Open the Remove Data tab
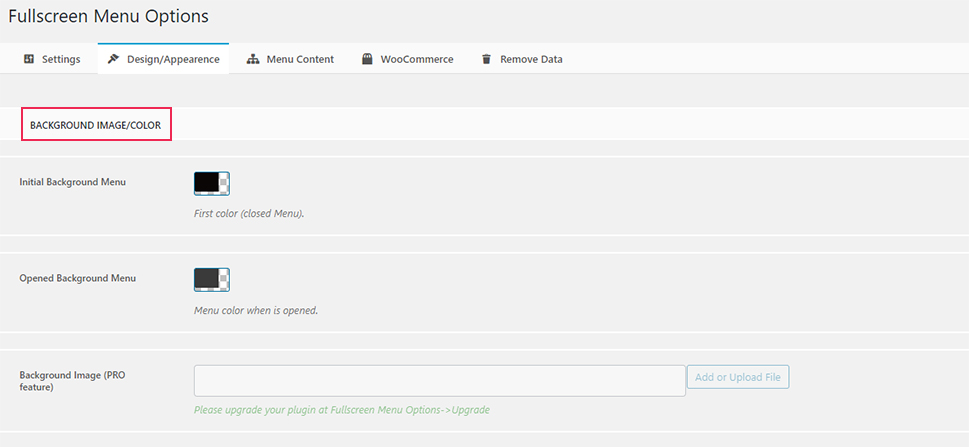The width and height of the screenshot is (969, 447). [531, 59]
